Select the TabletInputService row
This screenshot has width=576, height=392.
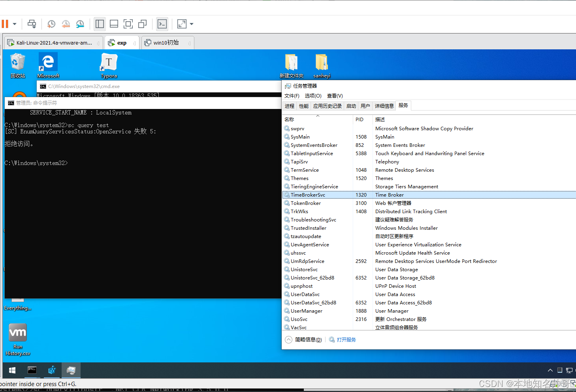coord(429,153)
